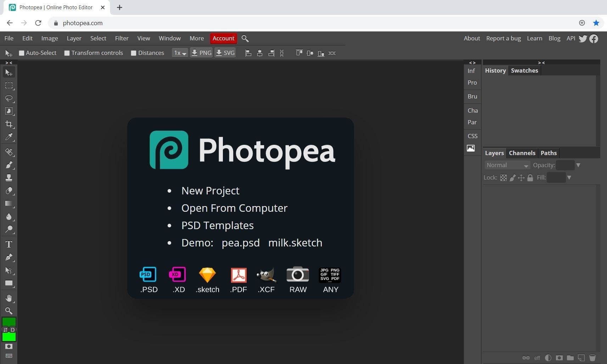Viewport: 607px width, 364px height.
Task: Enable the Distances checkbox
Action: tap(134, 53)
